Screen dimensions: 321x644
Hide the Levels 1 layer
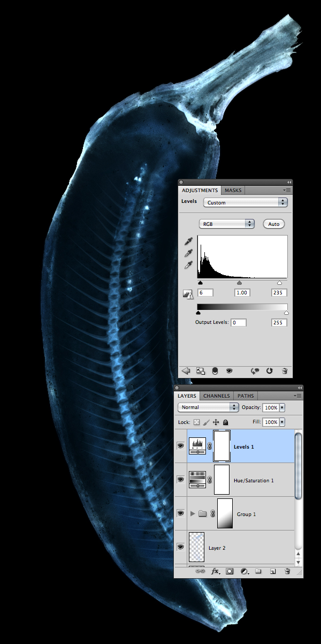click(x=181, y=445)
